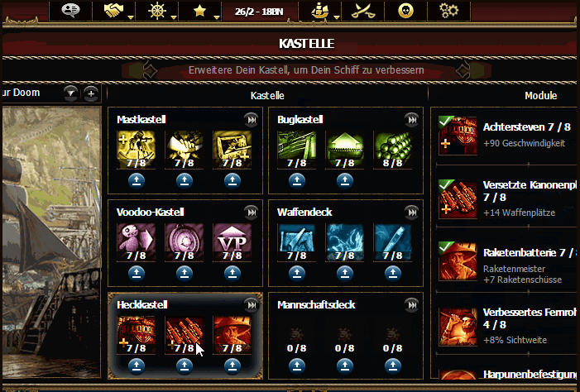Toggle the Versetzte Kanonenplätze module checkmark
The width and height of the screenshot is (580, 392).
pyautogui.click(x=446, y=184)
